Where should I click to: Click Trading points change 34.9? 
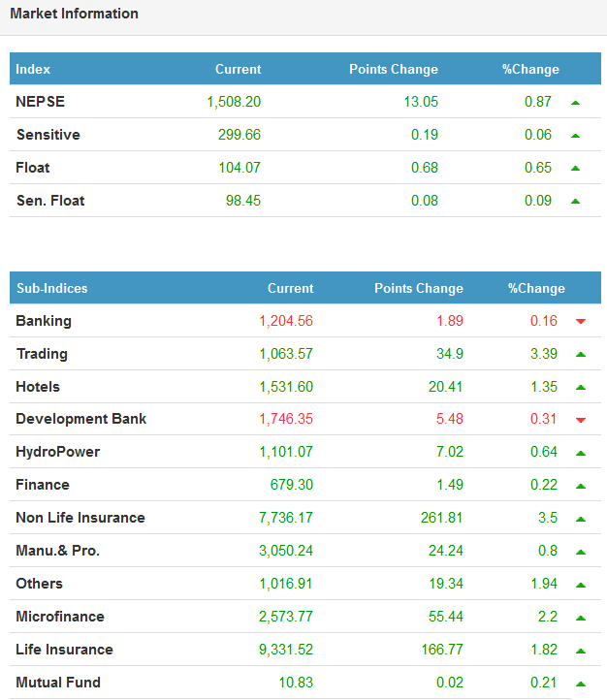point(450,354)
